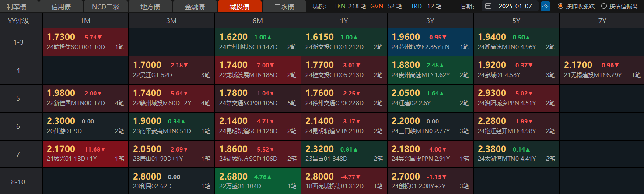Click the date input showing 2025-01-07
This screenshot has height=194, width=644.
point(514,6)
